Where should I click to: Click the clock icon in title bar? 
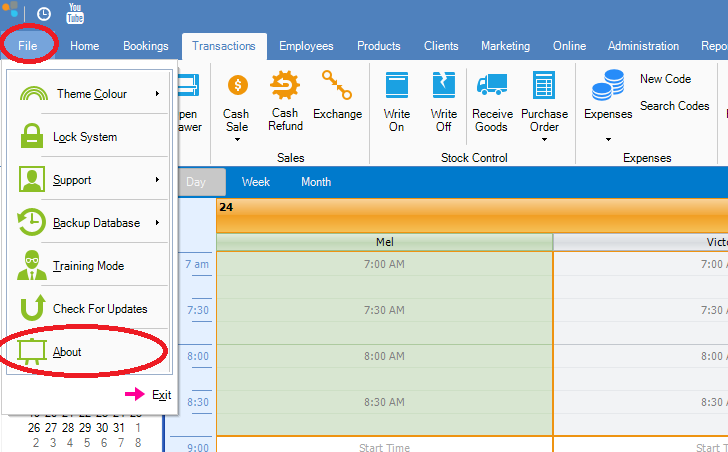click(x=44, y=14)
